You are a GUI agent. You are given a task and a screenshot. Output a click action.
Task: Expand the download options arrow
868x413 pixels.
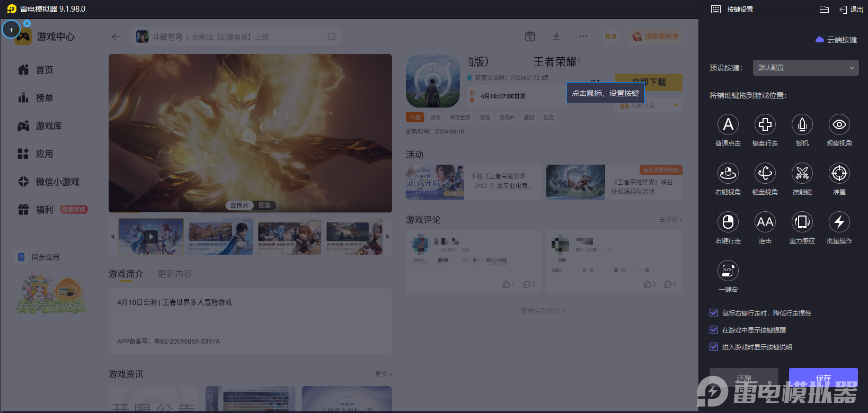(x=676, y=106)
